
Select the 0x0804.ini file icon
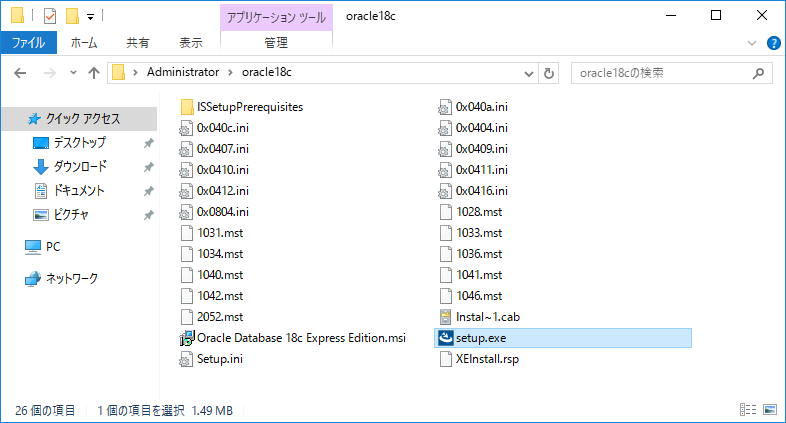(186, 213)
